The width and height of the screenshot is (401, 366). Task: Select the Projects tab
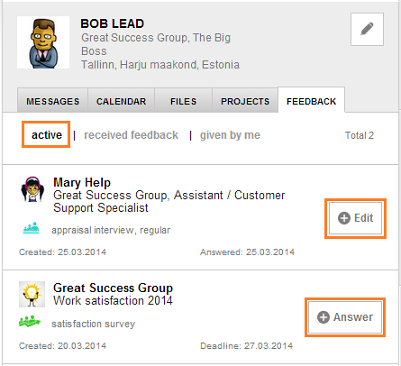point(245,100)
